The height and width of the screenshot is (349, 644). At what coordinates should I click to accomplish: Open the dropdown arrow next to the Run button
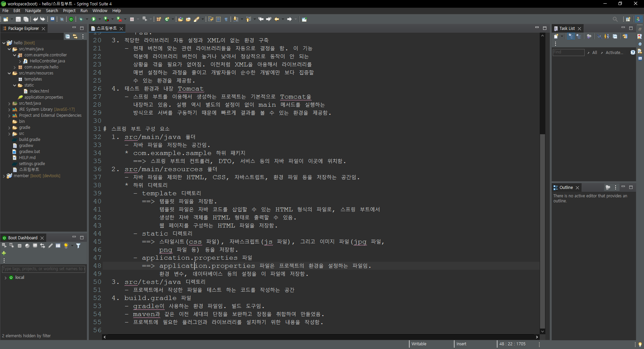pos(100,19)
